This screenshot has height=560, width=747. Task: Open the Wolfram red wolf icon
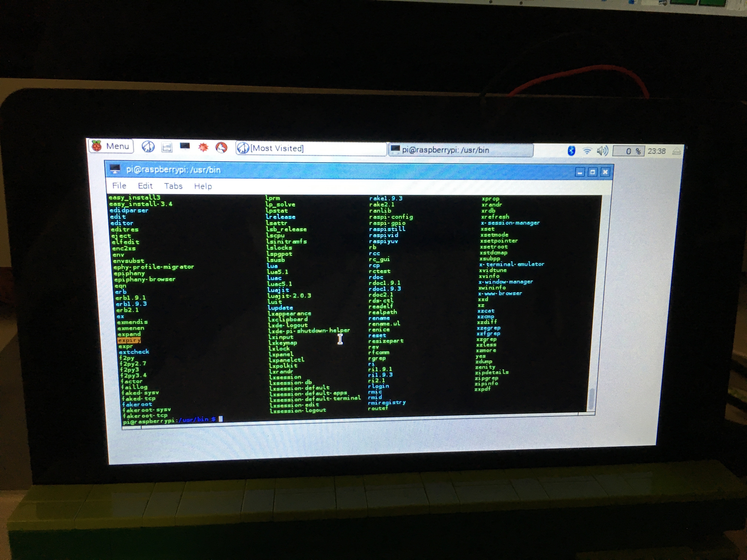(222, 148)
